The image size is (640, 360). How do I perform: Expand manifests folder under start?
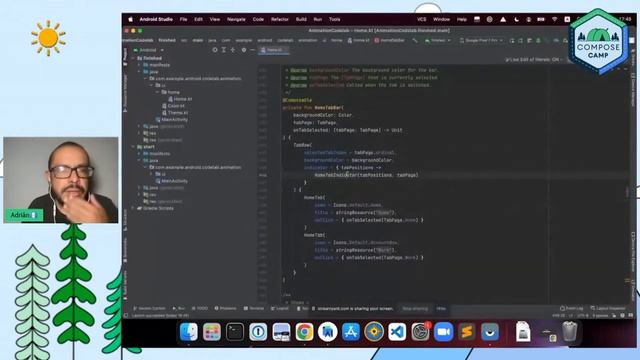point(140,154)
